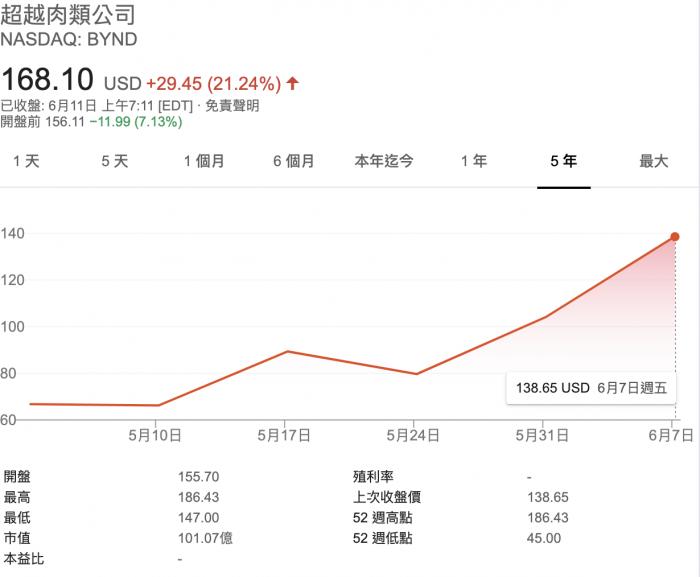Click the 138.65 USD chart tooltip
Image resolution: width=700 pixels, height=577 pixels.
[x=588, y=386]
